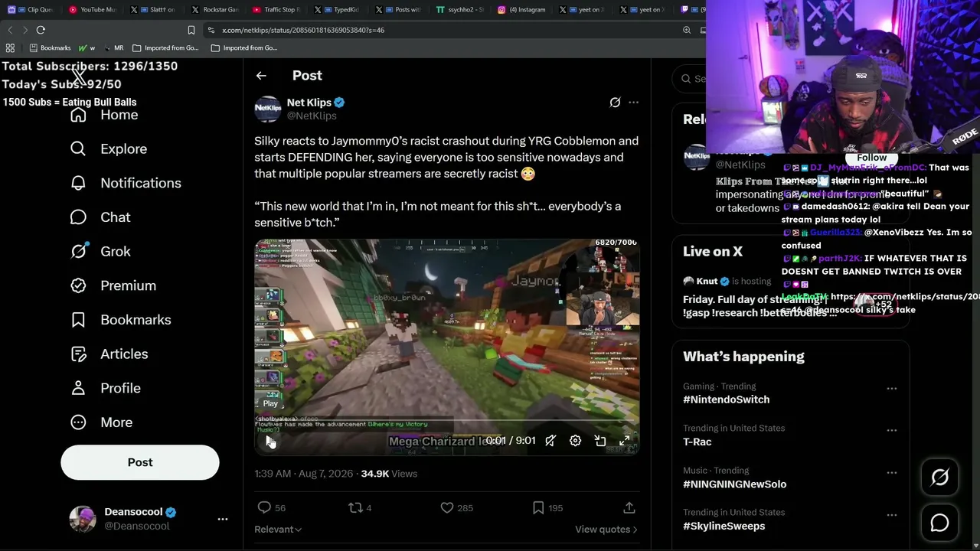Reload the page in the browser
Image resolution: width=980 pixels, height=551 pixels.
41,30
